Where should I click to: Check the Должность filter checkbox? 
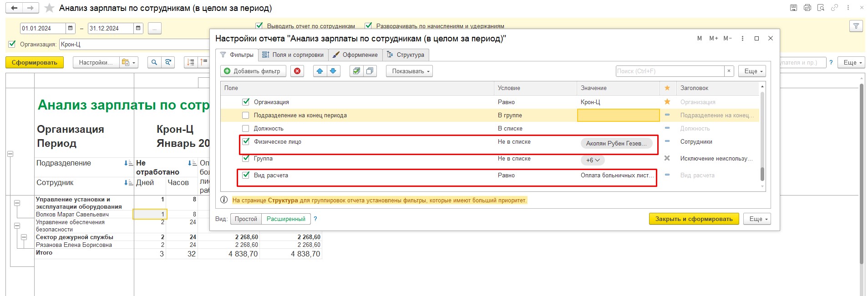(x=246, y=128)
